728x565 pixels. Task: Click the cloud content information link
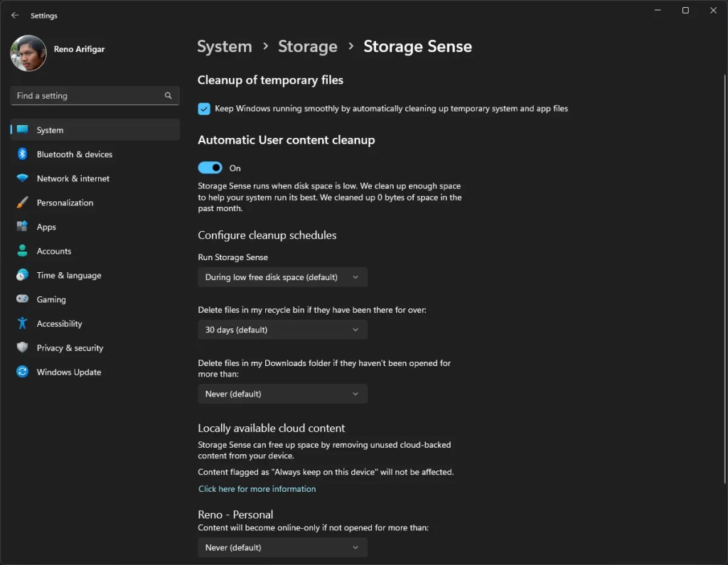pyautogui.click(x=257, y=489)
